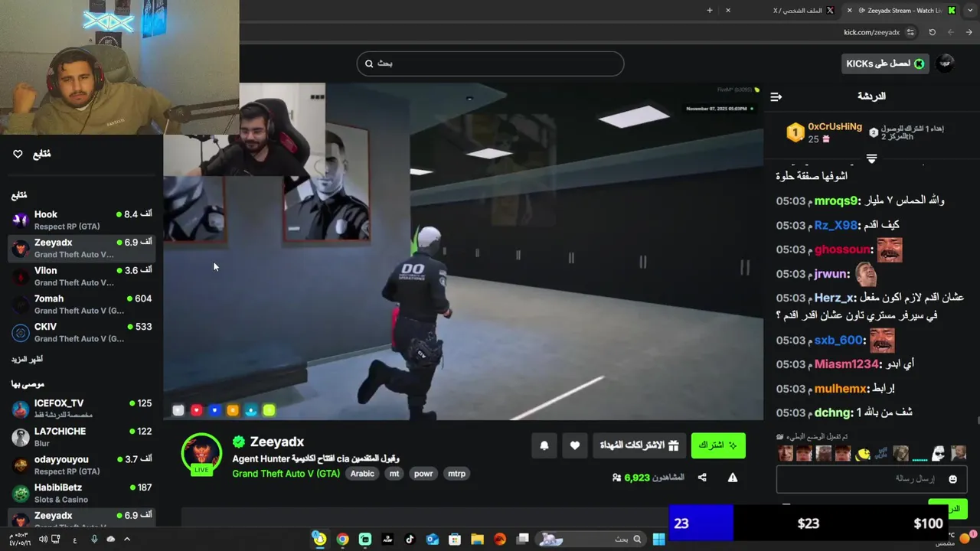Open the user profile avatar at top right
The height and width of the screenshot is (551, 980).
point(946,64)
